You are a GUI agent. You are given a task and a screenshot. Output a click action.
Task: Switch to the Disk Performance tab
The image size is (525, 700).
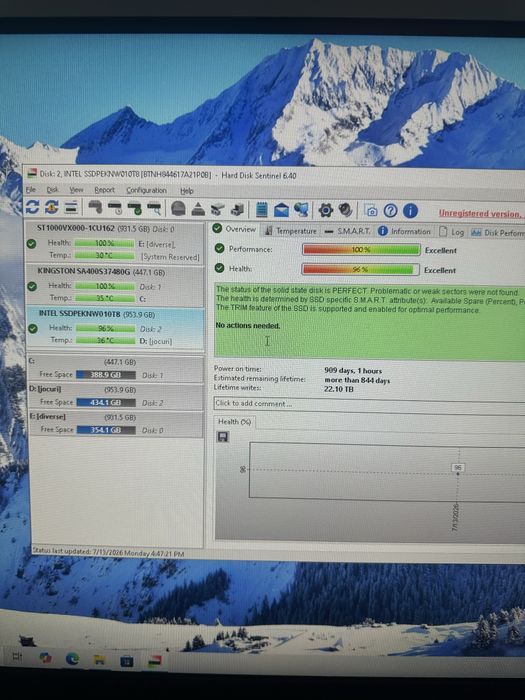click(498, 232)
